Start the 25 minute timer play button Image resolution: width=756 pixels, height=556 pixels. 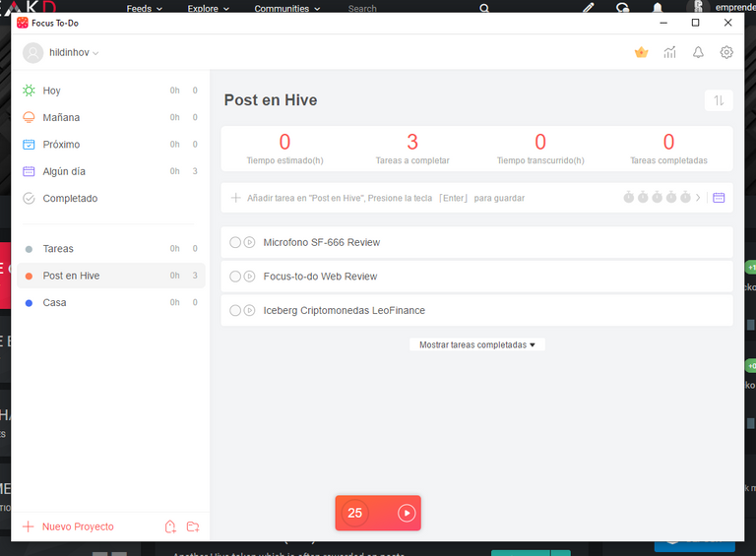click(407, 513)
